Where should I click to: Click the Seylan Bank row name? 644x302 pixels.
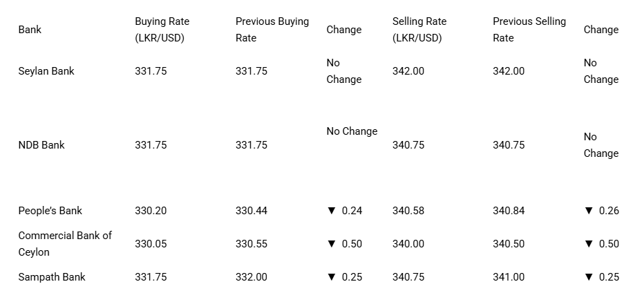pyautogui.click(x=46, y=71)
